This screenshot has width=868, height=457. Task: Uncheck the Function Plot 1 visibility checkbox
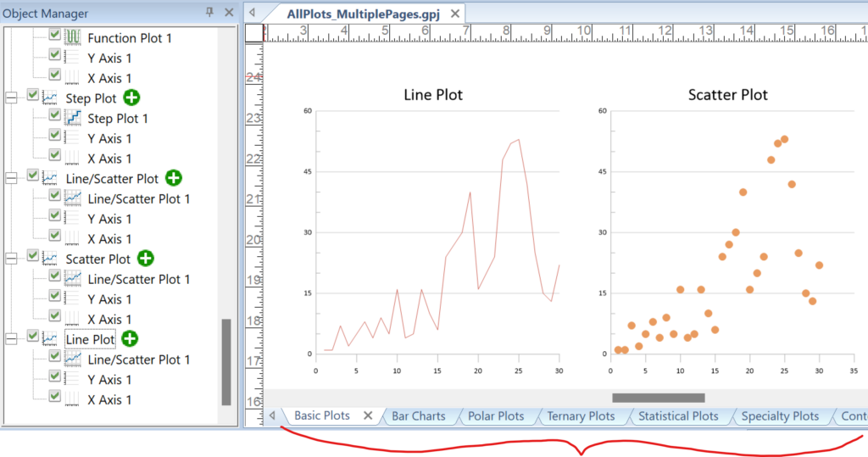pyautogui.click(x=55, y=36)
